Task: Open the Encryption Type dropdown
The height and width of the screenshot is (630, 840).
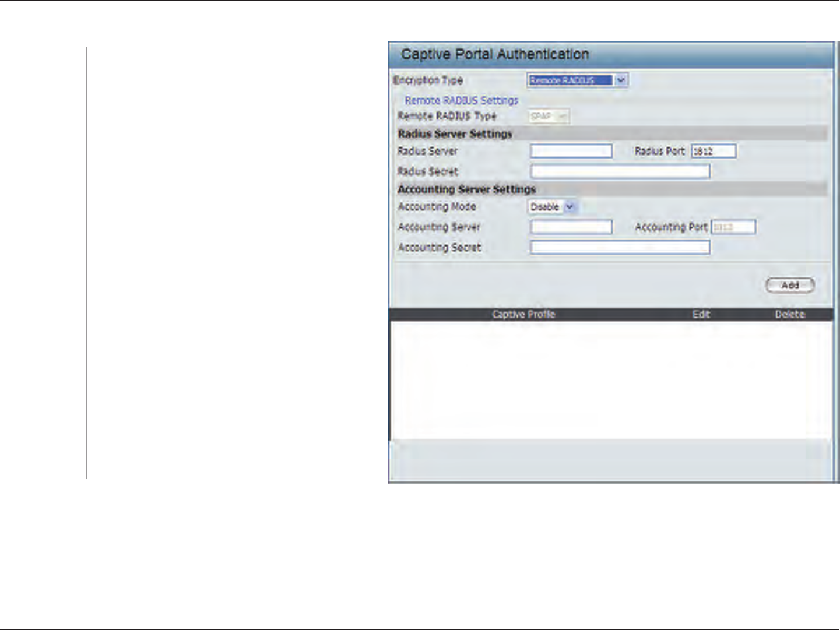Action: pyautogui.click(x=577, y=80)
